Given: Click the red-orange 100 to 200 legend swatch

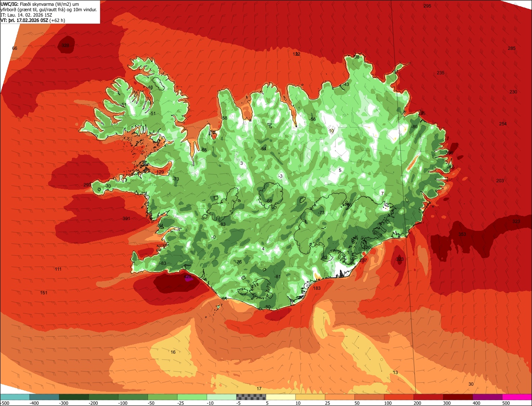Looking at the screenshot, I should [x=398, y=397].
